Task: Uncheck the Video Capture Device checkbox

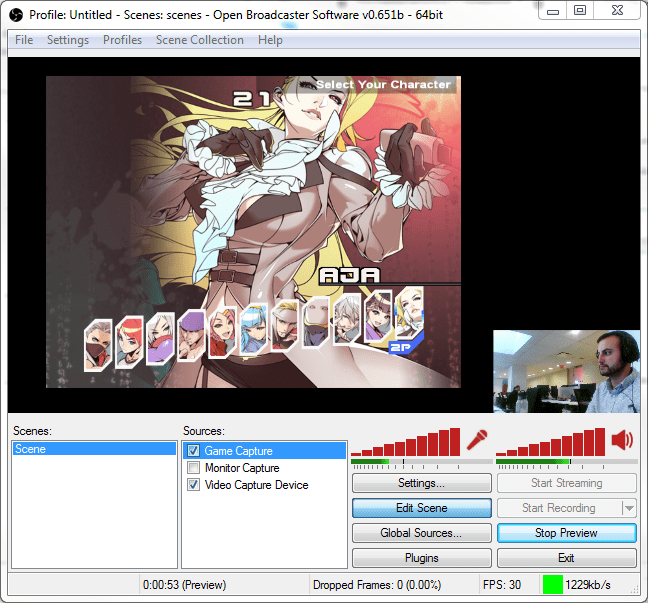Action: (x=193, y=484)
